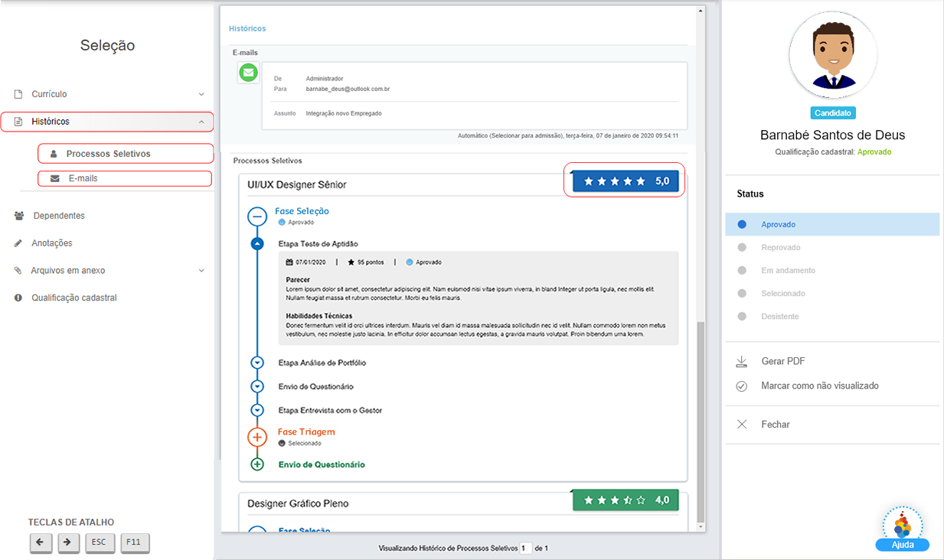This screenshot has width=944, height=560.
Task: Click the Fechar X icon
Action: tap(741, 424)
